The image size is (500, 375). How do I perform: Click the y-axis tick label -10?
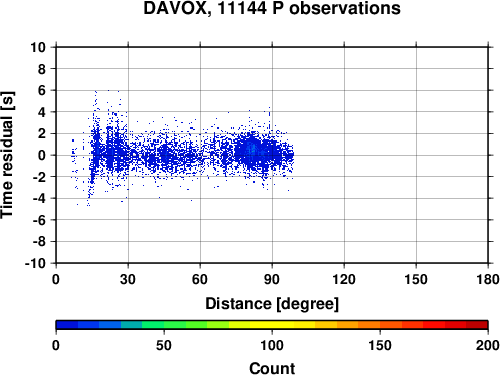click(x=35, y=263)
